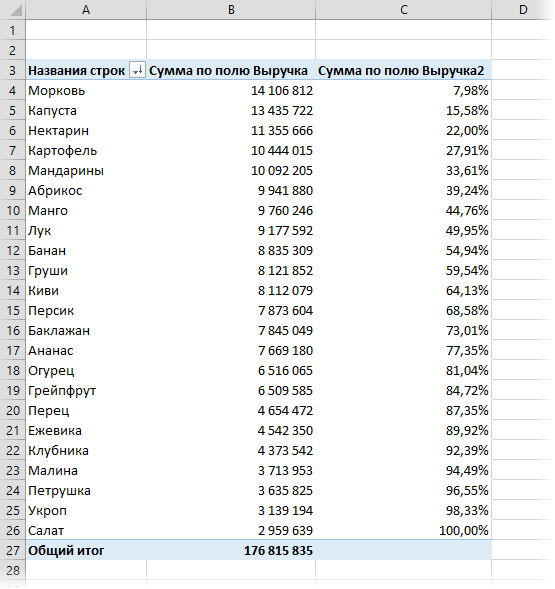
Task: Select the cell 'Ежевика'
Action: pyautogui.click(x=86, y=430)
